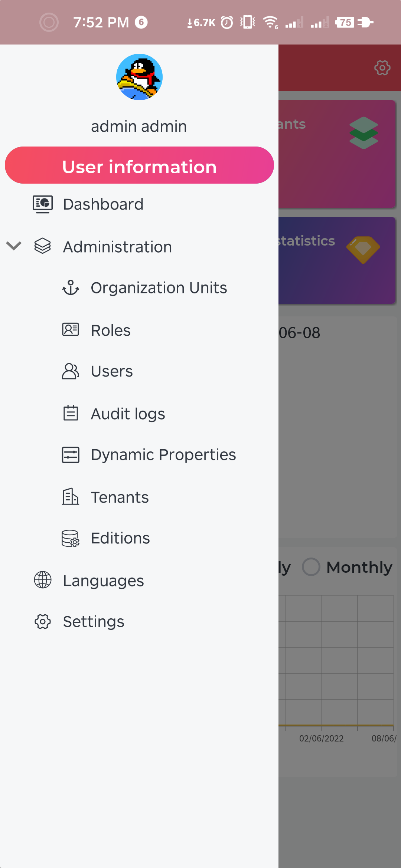Viewport: 401px width, 868px height.
Task: Open the Dashboard screen icon
Action: click(43, 204)
